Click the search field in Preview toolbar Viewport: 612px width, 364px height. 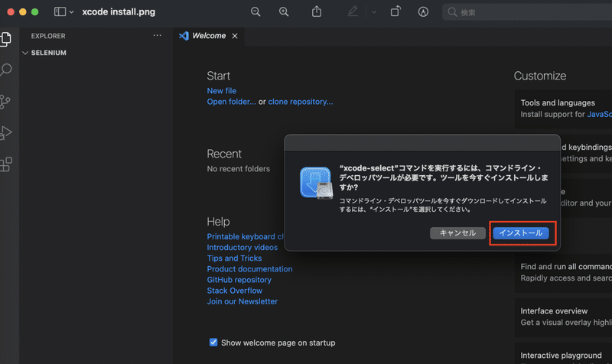(x=527, y=12)
